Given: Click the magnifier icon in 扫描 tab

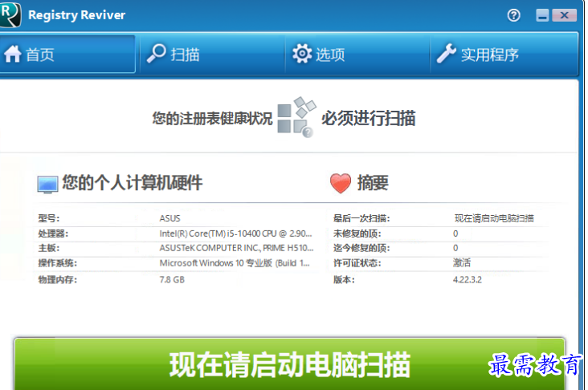Looking at the screenshot, I should [x=156, y=54].
